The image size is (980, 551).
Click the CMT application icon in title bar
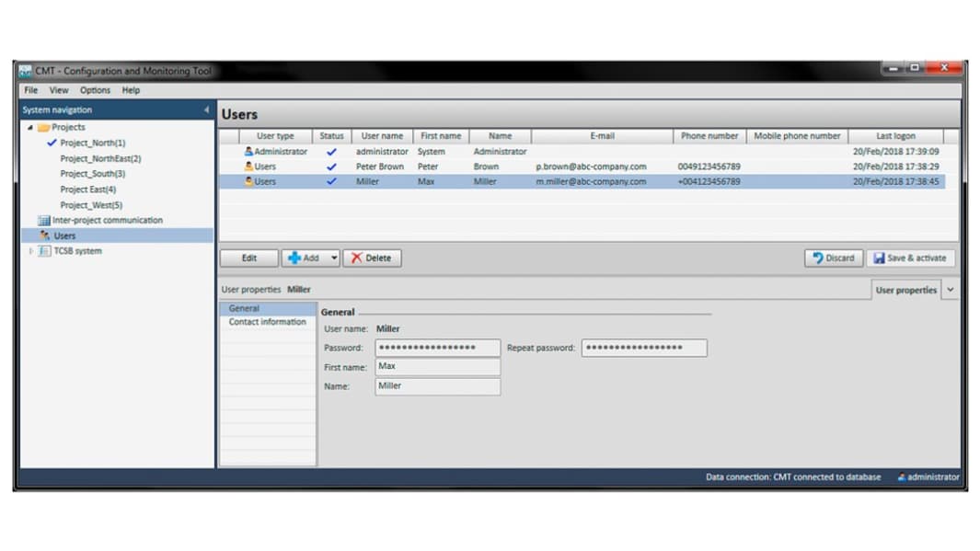click(24, 71)
